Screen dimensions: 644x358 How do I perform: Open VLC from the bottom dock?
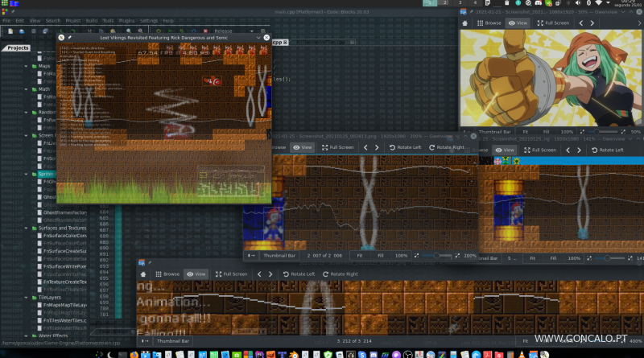[x=522, y=354]
